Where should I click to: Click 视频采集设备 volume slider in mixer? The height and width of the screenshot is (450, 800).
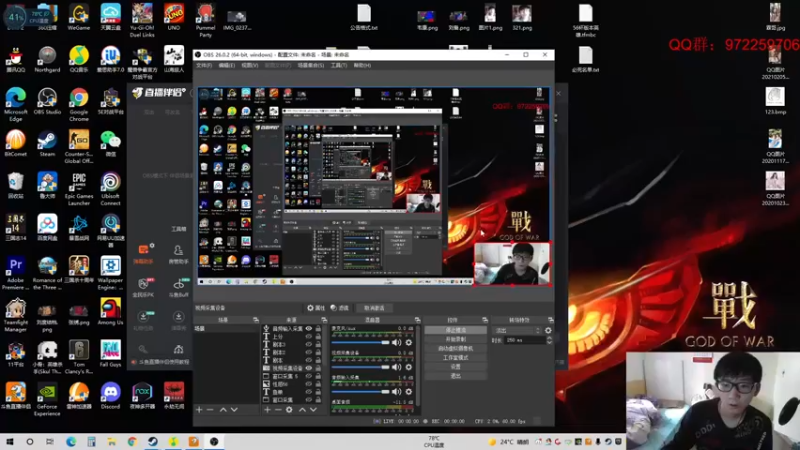(x=361, y=367)
